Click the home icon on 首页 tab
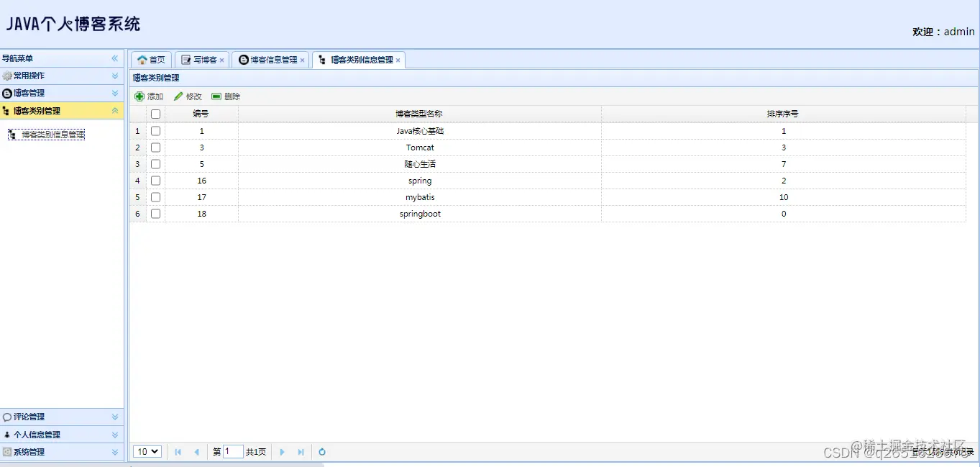Image resolution: width=980 pixels, height=467 pixels. 142,60
